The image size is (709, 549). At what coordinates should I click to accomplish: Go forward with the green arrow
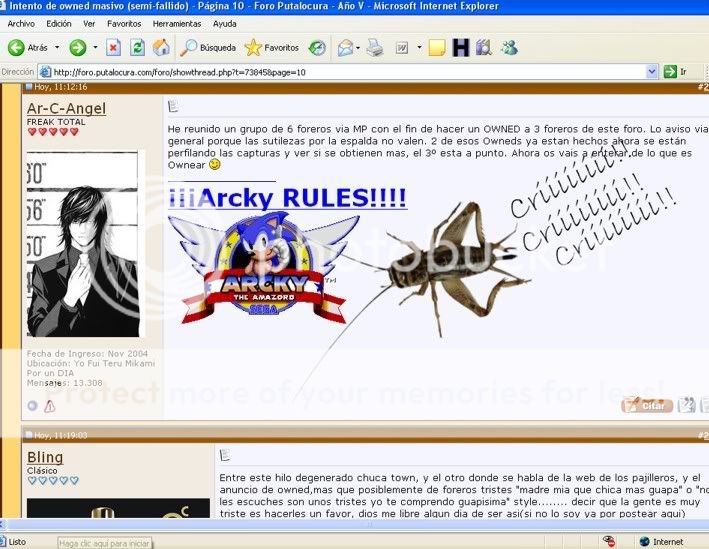[78, 47]
